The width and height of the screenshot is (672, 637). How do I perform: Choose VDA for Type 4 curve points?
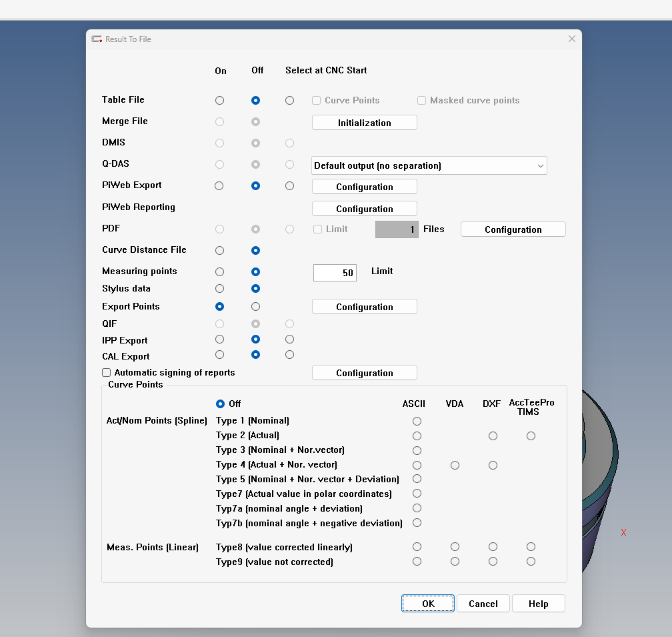point(455,466)
